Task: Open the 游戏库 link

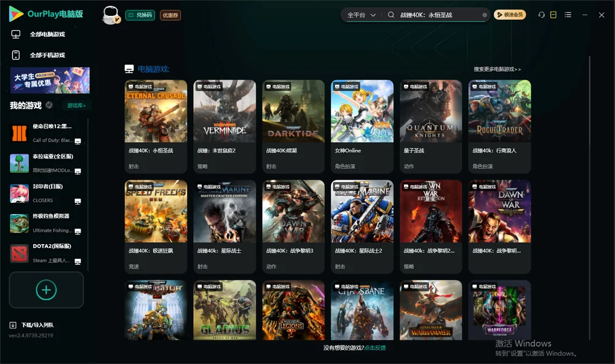Action: tap(76, 106)
